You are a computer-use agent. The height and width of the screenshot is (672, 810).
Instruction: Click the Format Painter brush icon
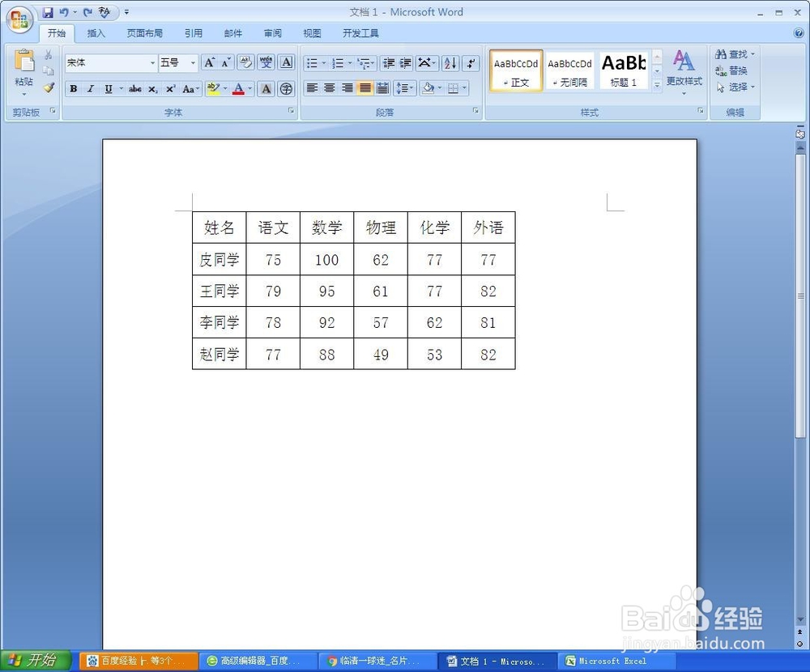click(x=49, y=87)
